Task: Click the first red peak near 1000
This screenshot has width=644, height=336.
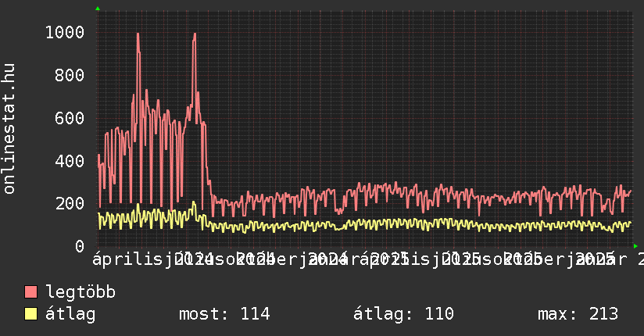Action: click(x=138, y=34)
